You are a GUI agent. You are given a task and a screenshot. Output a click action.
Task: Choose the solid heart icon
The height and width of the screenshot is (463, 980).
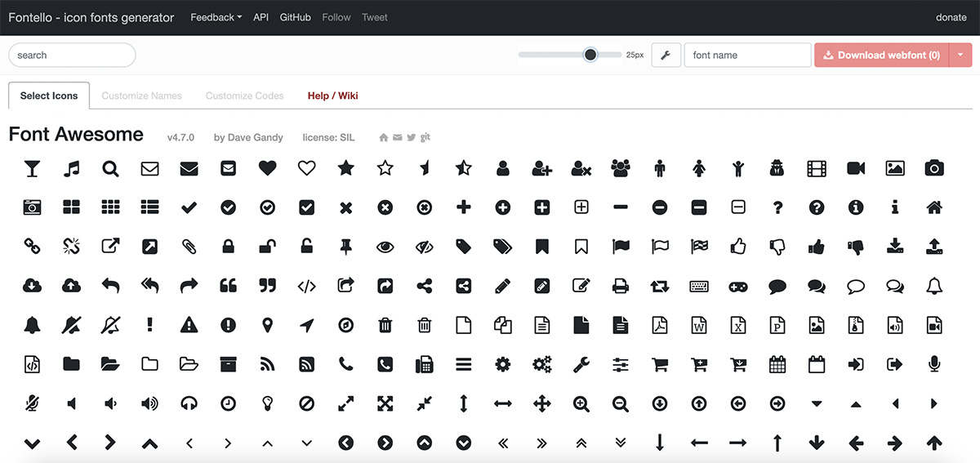(267, 168)
